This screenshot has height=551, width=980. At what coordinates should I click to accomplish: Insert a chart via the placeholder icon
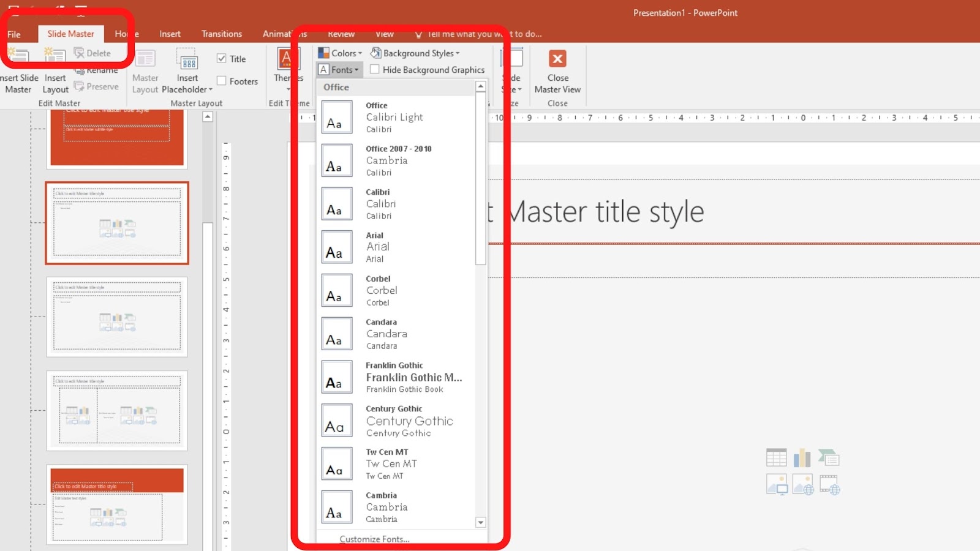pos(802,457)
